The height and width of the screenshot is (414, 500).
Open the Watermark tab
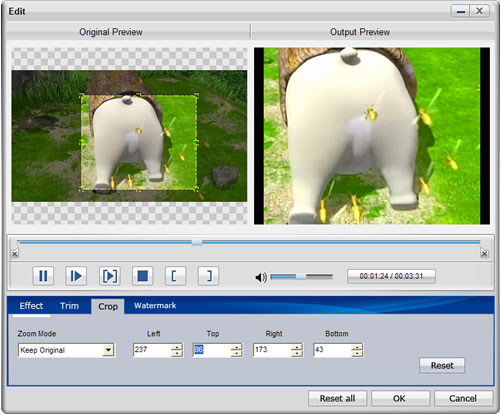[155, 305]
